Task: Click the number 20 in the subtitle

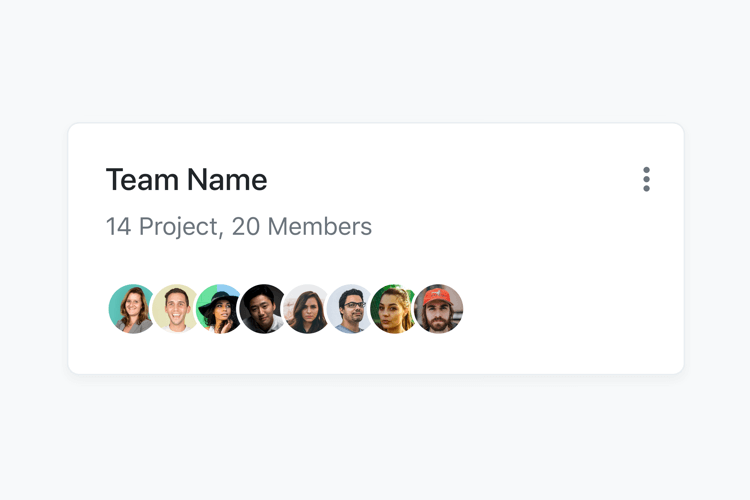Action: (245, 227)
